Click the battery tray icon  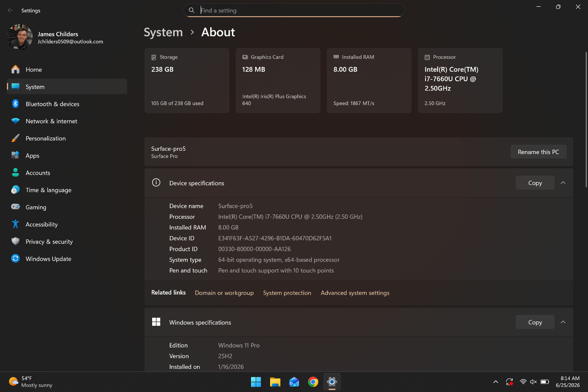tap(545, 382)
